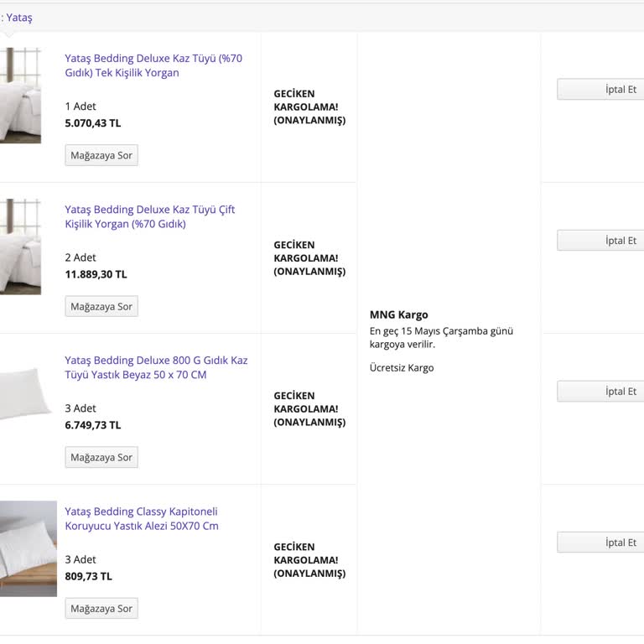The height and width of the screenshot is (644, 644).
Task: Click the white pillow product thumbnail
Action: click(25, 394)
